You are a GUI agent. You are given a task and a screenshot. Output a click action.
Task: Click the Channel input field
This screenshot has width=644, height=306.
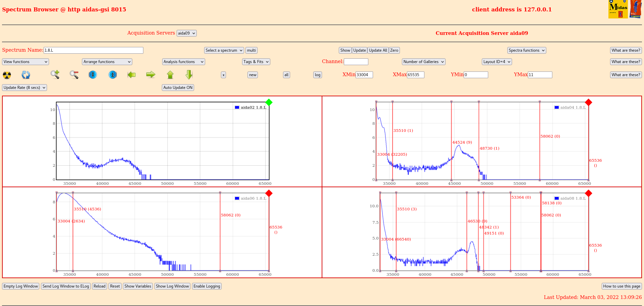point(356,62)
